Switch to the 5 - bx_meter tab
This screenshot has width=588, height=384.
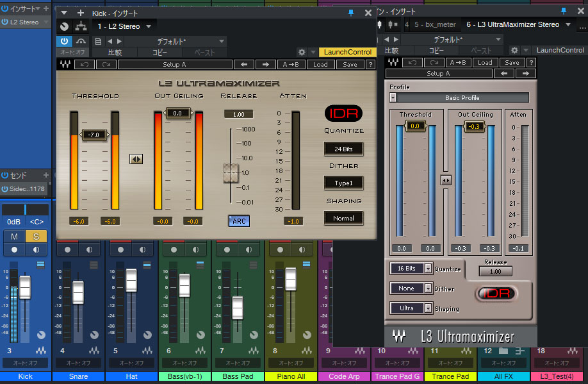(x=434, y=24)
